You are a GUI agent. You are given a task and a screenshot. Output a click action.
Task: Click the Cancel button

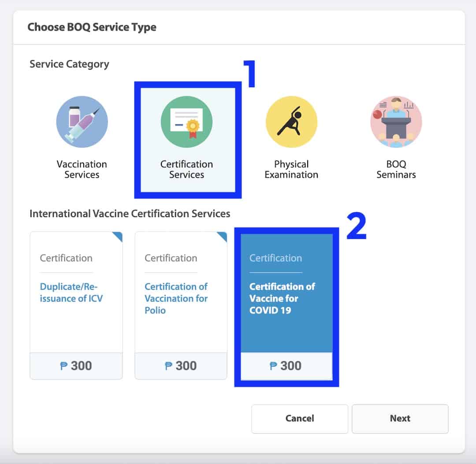click(300, 419)
